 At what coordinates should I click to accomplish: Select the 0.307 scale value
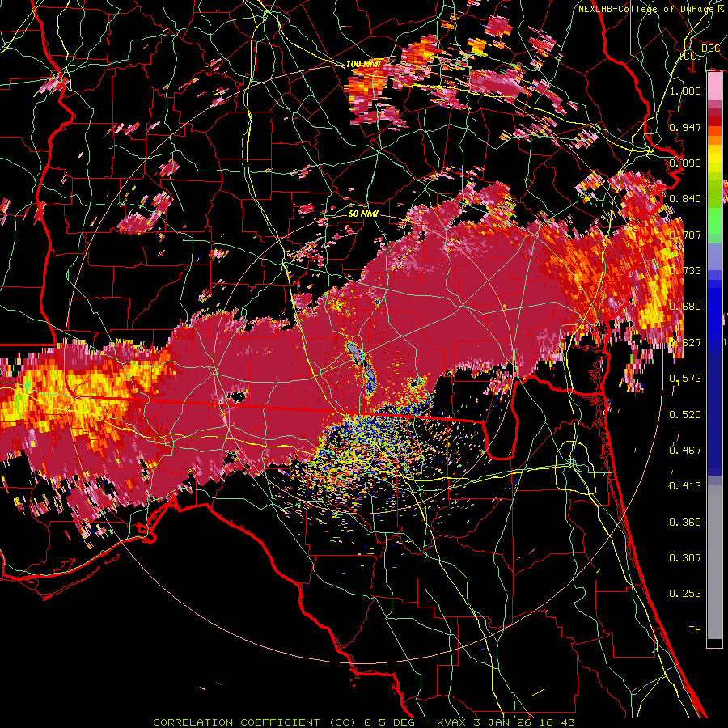point(685,558)
